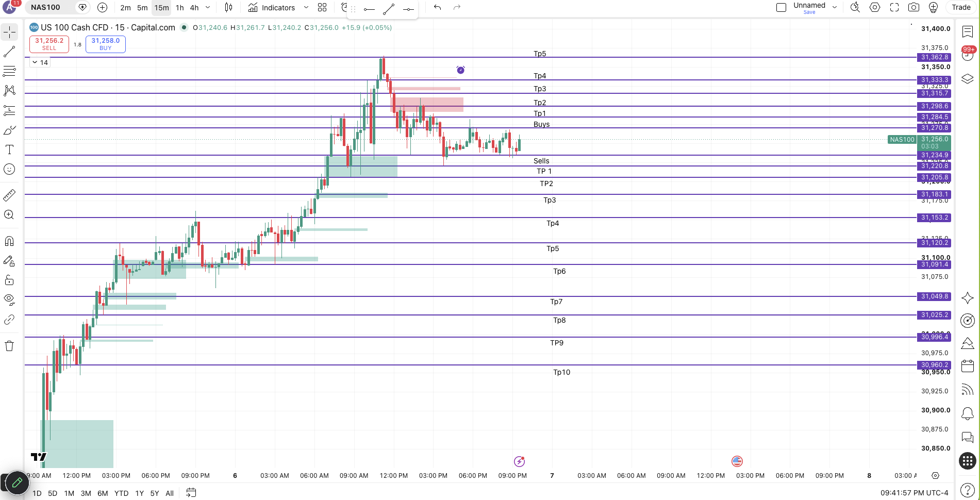
Task: Open the candlestick chart style selector
Action: click(x=229, y=7)
